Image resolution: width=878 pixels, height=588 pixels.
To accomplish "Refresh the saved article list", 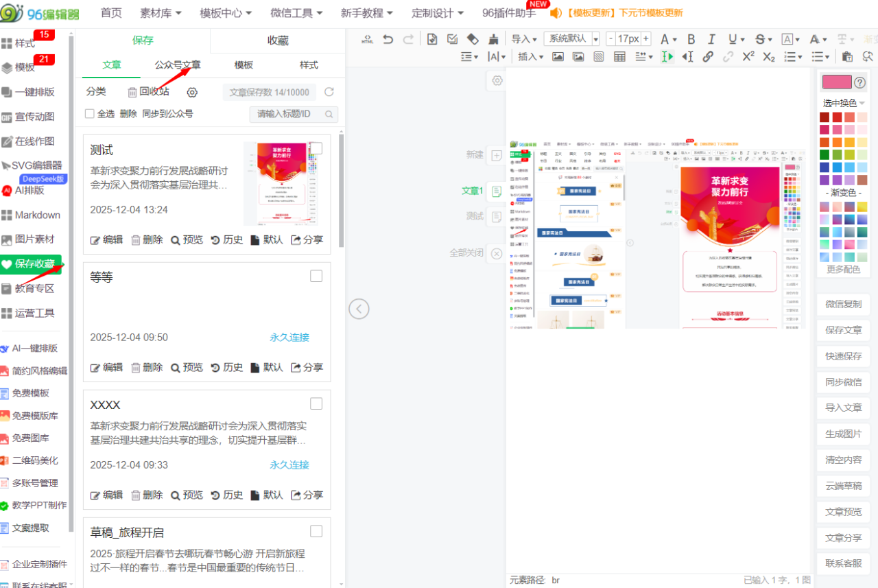I will pyautogui.click(x=329, y=92).
